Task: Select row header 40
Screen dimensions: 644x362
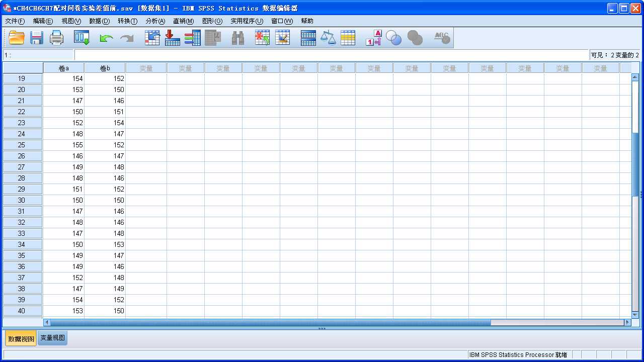Action: coord(22,311)
